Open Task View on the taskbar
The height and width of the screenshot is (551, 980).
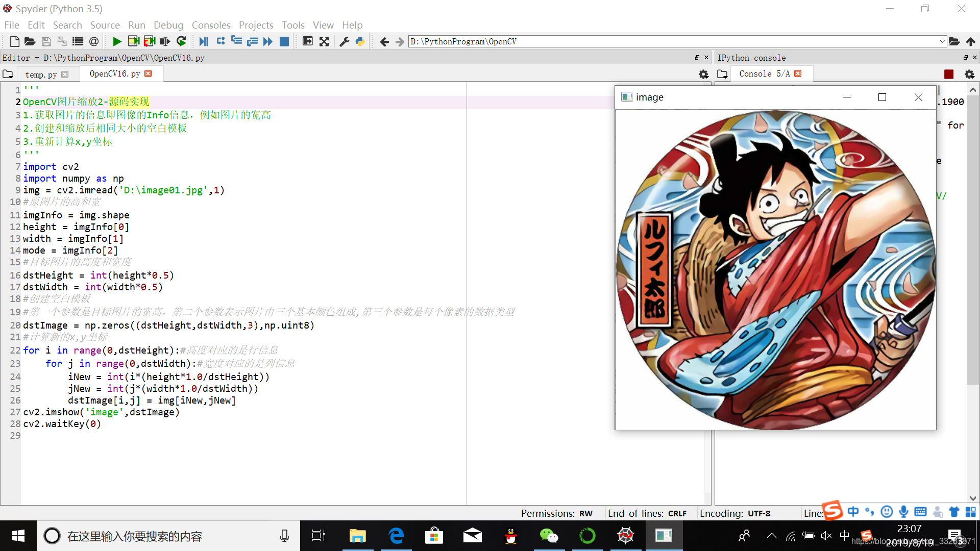(x=318, y=536)
